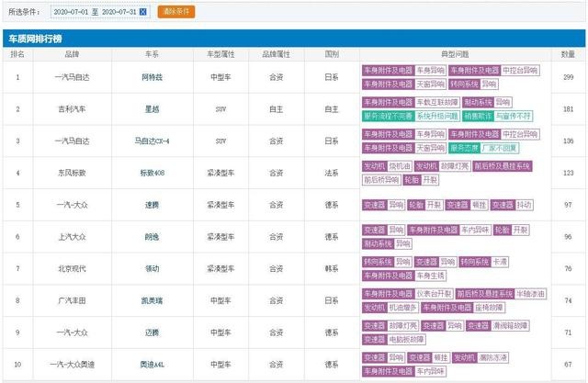Click the 电脑板故障 tag in 迈腾 row
Viewport: 588px width, 383px height.
[x=406, y=340]
